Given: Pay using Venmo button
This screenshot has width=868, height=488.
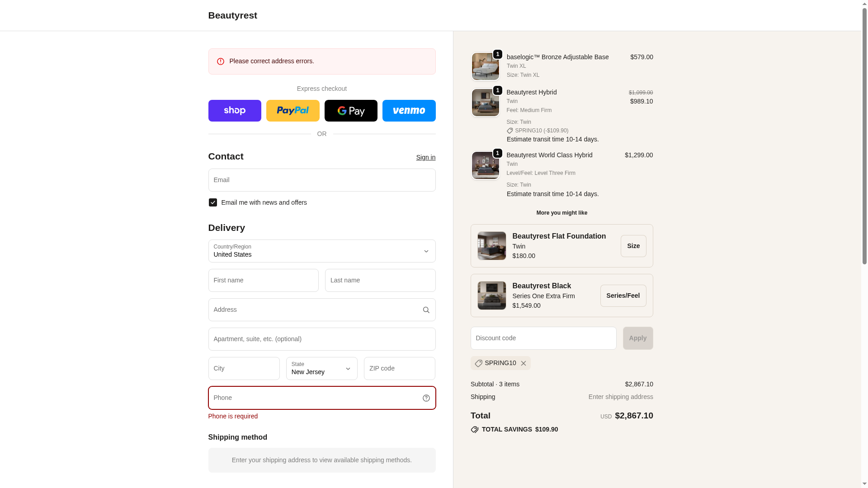Looking at the screenshot, I should click(x=409, y=111).
